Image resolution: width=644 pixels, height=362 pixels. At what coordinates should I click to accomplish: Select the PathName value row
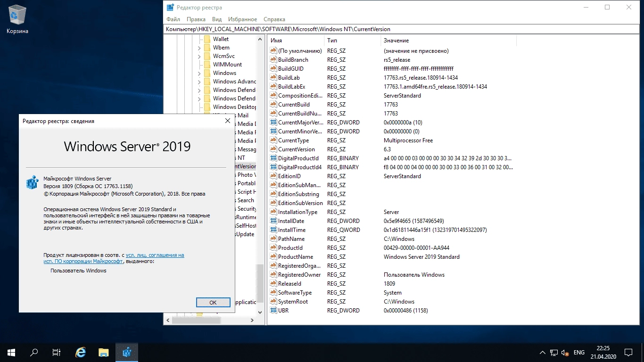pyautogui.click(x=391, y=239)
